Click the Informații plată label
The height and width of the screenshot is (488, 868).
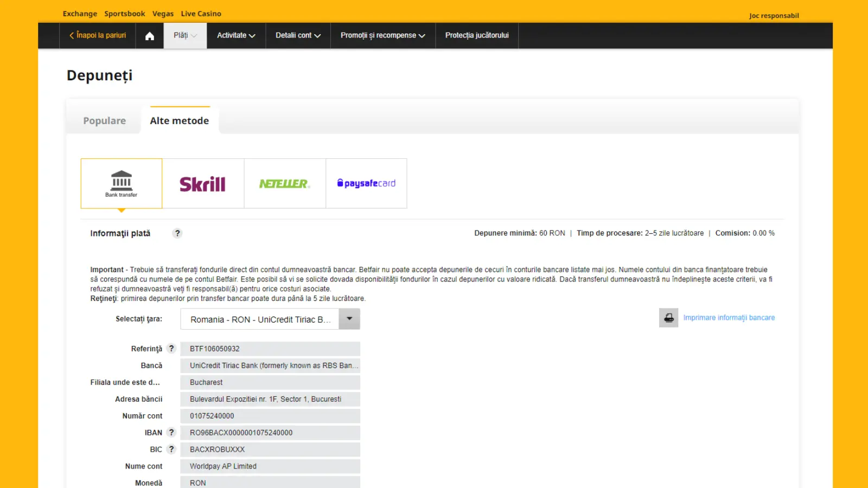[120, 233]
